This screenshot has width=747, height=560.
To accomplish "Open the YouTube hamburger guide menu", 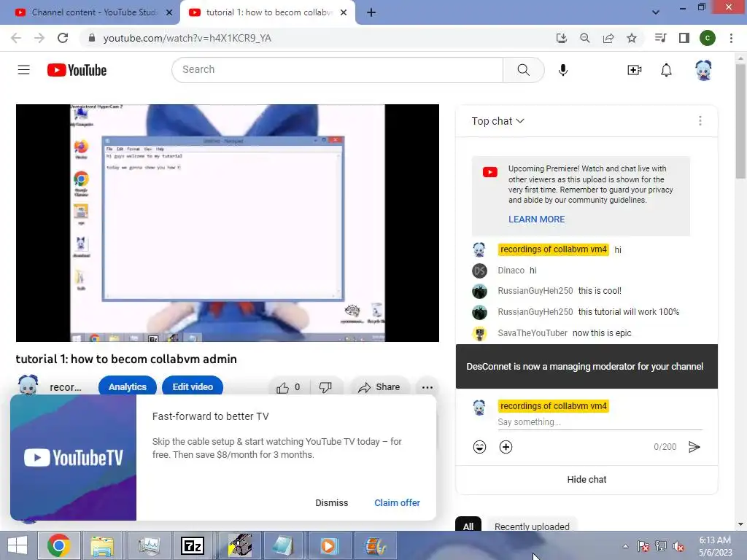I will pos(24,70).
